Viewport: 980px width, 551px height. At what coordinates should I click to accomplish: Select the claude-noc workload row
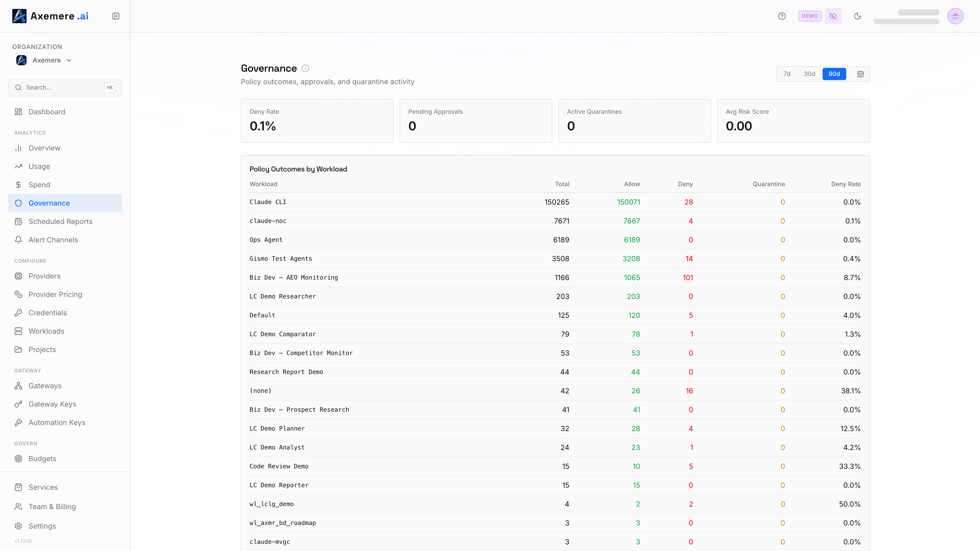pyautogui.click(x=555, y=221)
